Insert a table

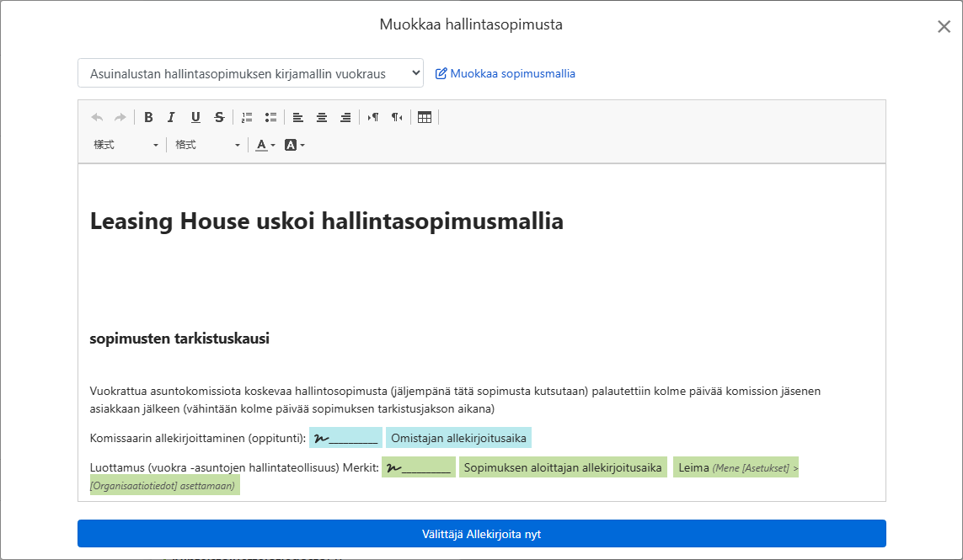coord(425,117)
